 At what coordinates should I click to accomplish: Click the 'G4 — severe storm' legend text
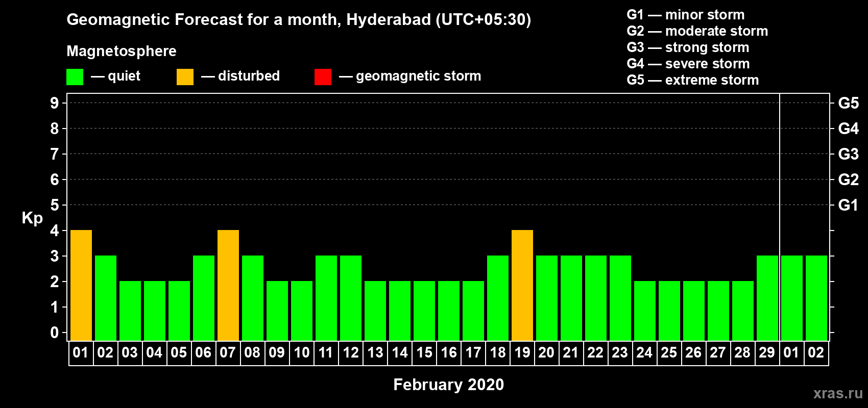(688, 64)
